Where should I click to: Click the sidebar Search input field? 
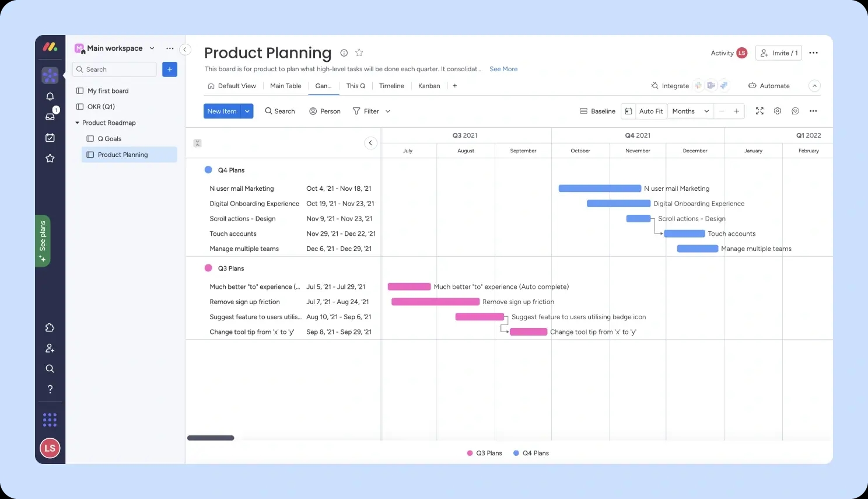[114, 69]
